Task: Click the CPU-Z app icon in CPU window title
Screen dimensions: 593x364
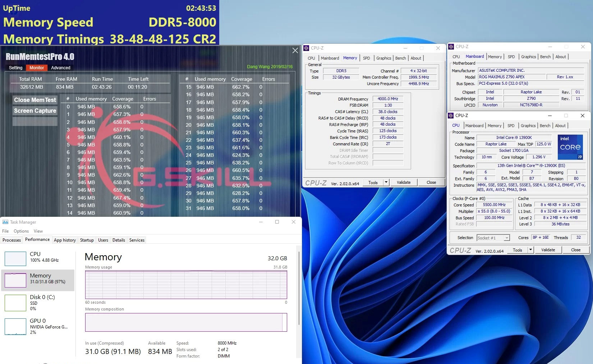Action: pos(451,116)
